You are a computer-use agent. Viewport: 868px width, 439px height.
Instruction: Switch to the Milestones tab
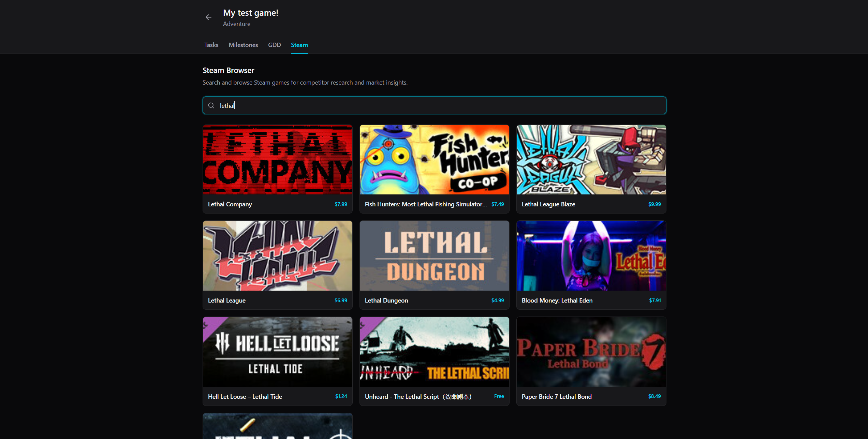(x=243, y=45)
